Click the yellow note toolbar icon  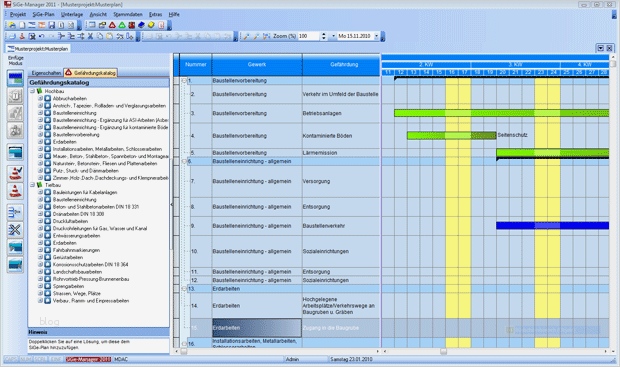point(151,25)
